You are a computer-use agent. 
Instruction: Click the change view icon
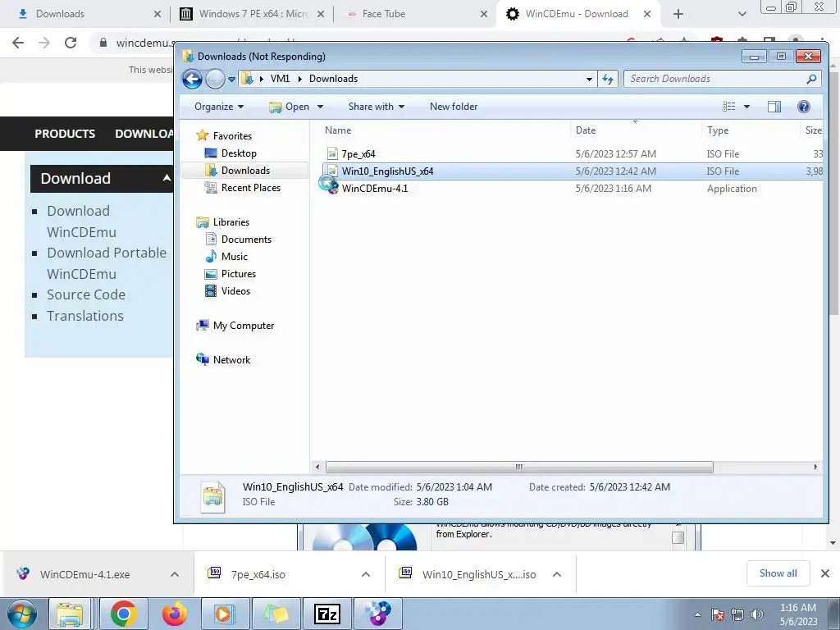728,107
